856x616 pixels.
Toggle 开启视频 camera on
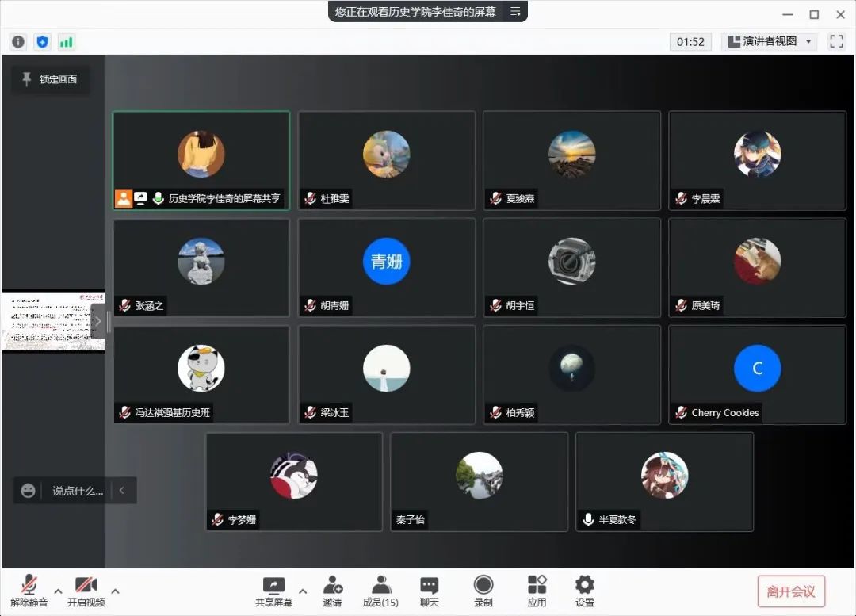tap(86, 591)
